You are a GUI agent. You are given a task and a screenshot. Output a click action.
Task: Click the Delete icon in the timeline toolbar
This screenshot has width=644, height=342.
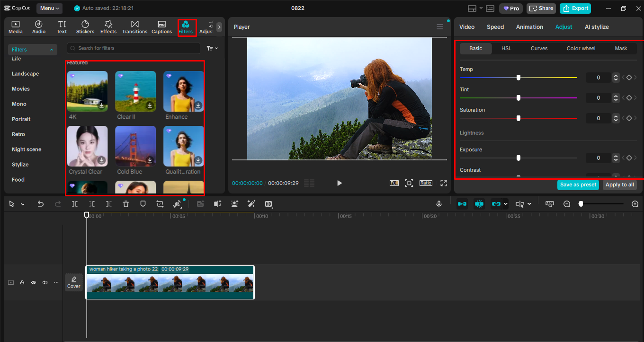coord(125,203)
